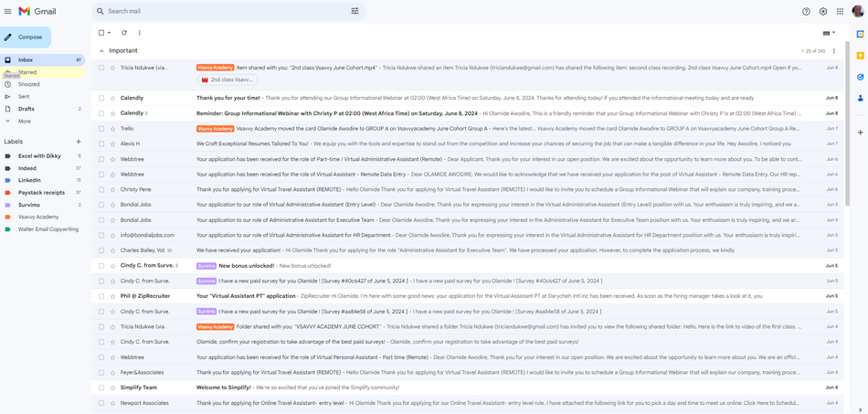Open the LinkedIn label
The width and height of the screenshot is (868, 414).
pyautogui.click(x=43, y=180)
